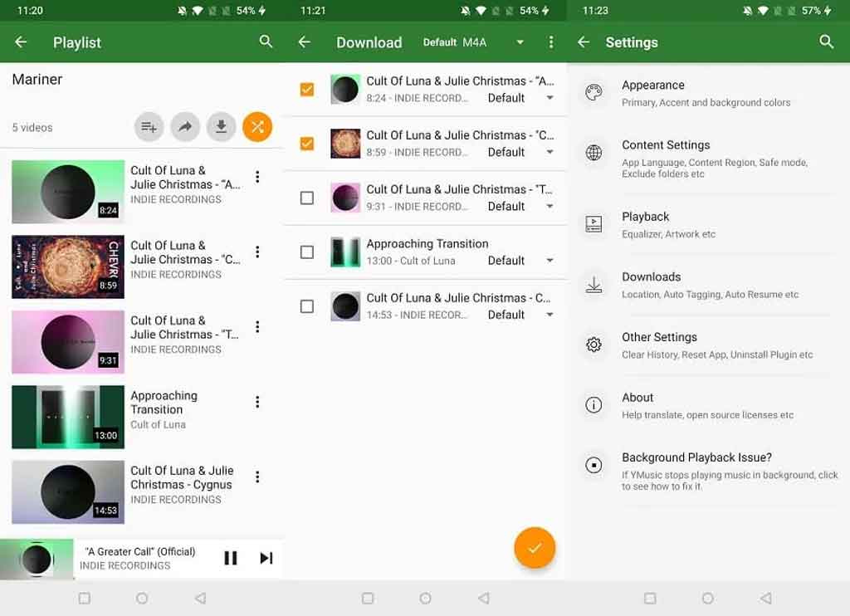Tap Android home button under Playlist screen
Screen dimensions: 850x616
pyautogui.click(x=142, y=598)
